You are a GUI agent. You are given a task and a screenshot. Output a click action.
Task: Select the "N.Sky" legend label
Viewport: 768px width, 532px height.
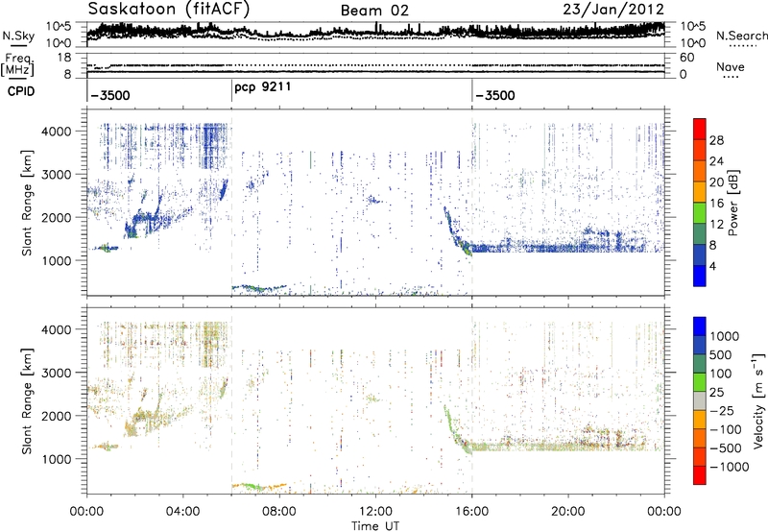tap(18, 36)
